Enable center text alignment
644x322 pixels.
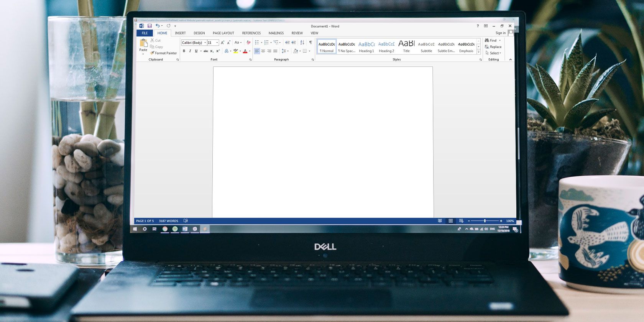[x=263, y=51]
